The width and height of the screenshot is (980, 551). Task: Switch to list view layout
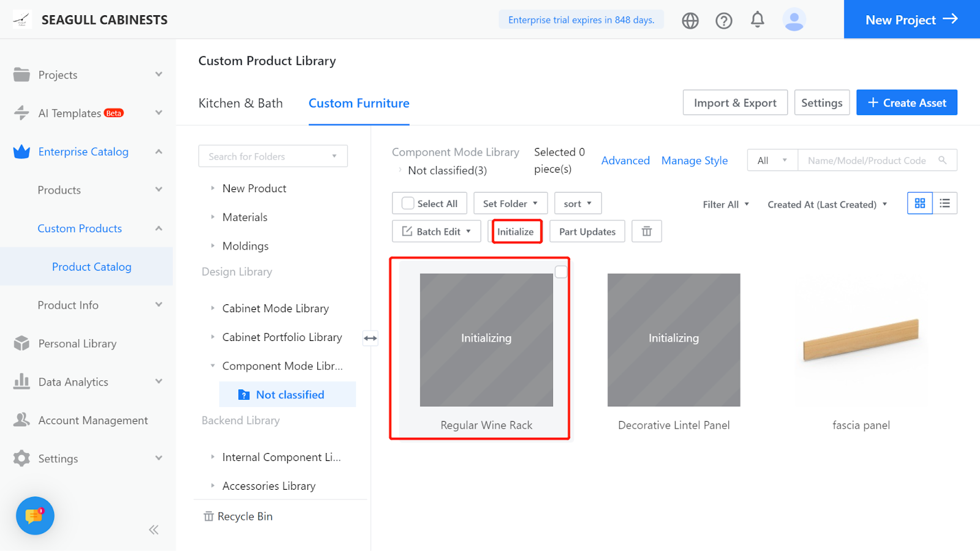tap(945, 203)
